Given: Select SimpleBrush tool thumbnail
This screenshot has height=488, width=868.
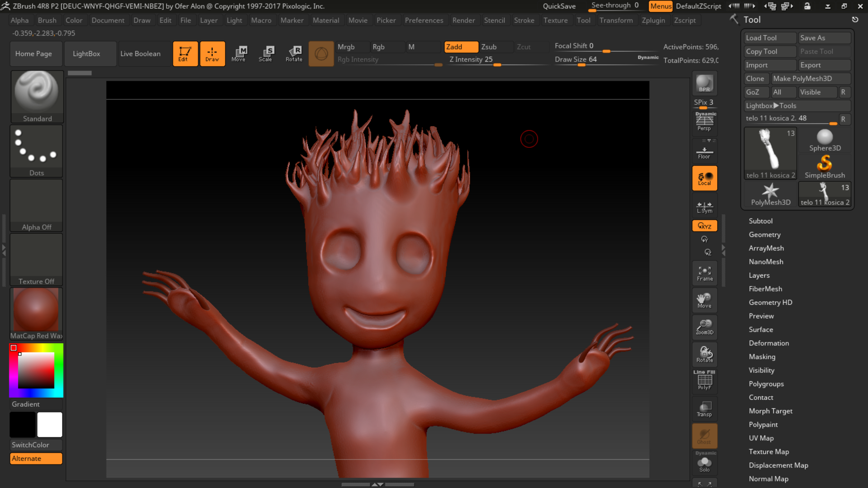Looking at the screenshot, I should click(x=825, y=167).
